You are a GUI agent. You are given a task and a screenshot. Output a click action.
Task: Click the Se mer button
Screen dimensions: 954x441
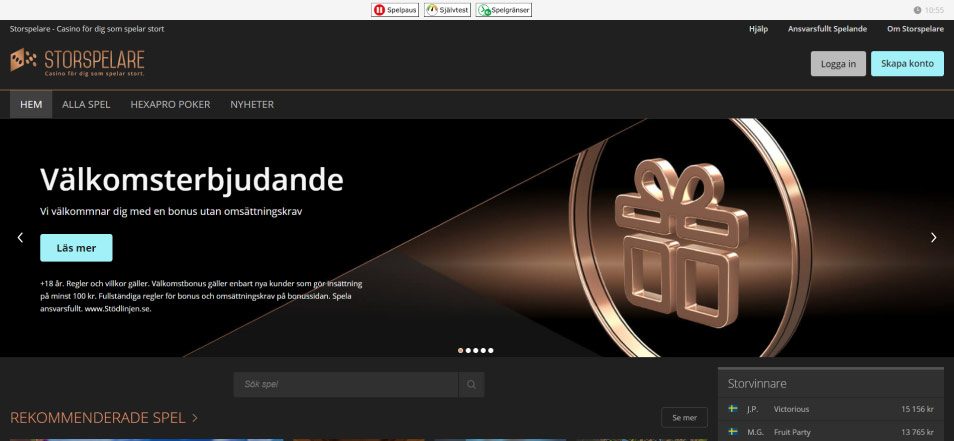(684, 418)
